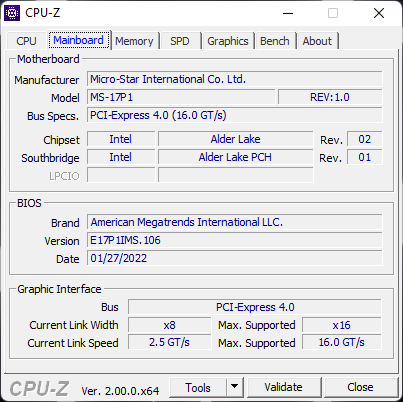Click the BIOS Version field E17P1IMS.106

[x=235, y=240]
